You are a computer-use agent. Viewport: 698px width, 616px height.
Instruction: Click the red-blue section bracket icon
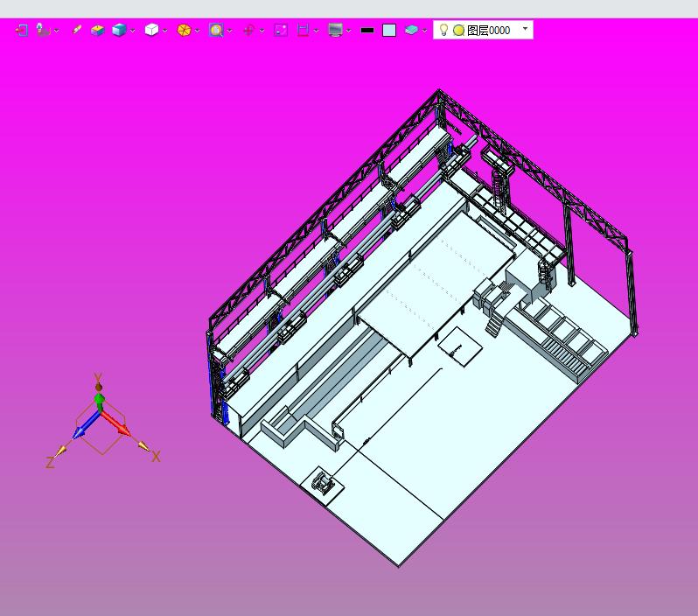[303, 31]
